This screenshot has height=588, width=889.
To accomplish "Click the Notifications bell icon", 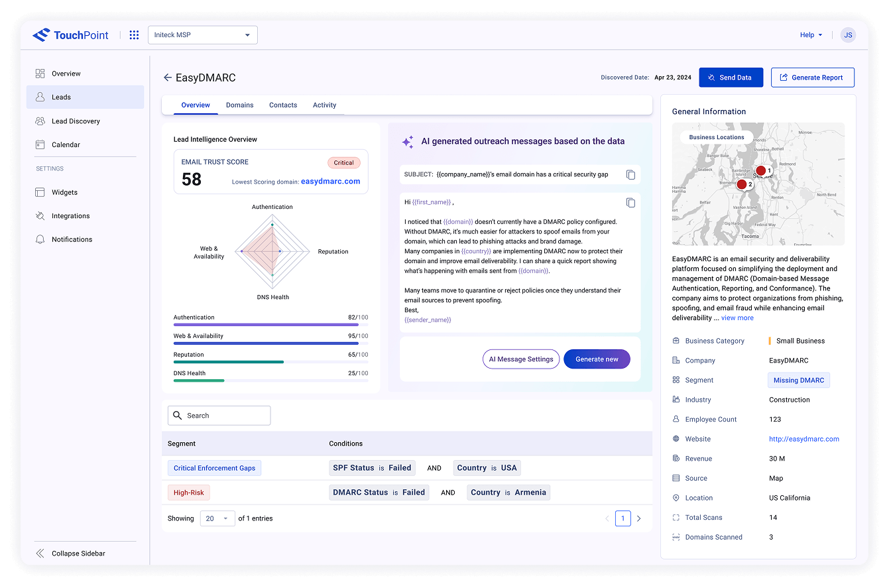I will pos(40,239).
